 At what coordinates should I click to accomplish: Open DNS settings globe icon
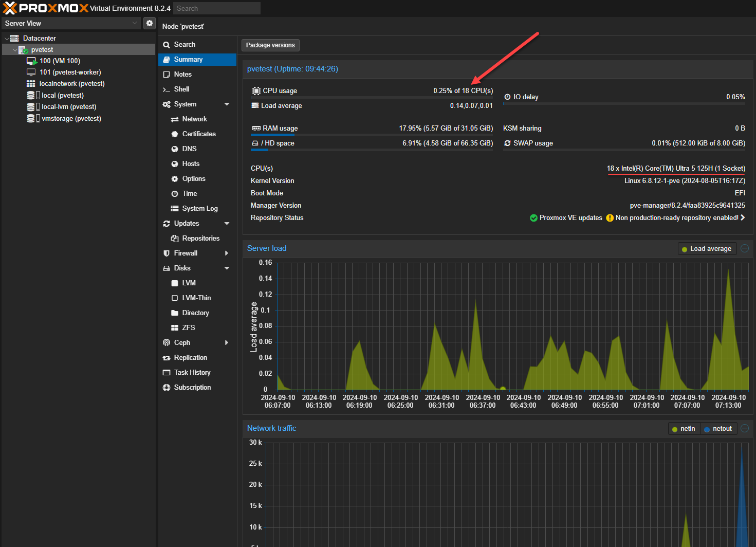coord(175,149)
